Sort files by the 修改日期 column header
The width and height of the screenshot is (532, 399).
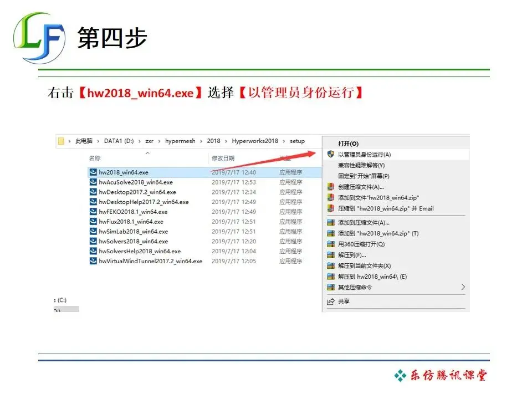[x=223, y=158]
